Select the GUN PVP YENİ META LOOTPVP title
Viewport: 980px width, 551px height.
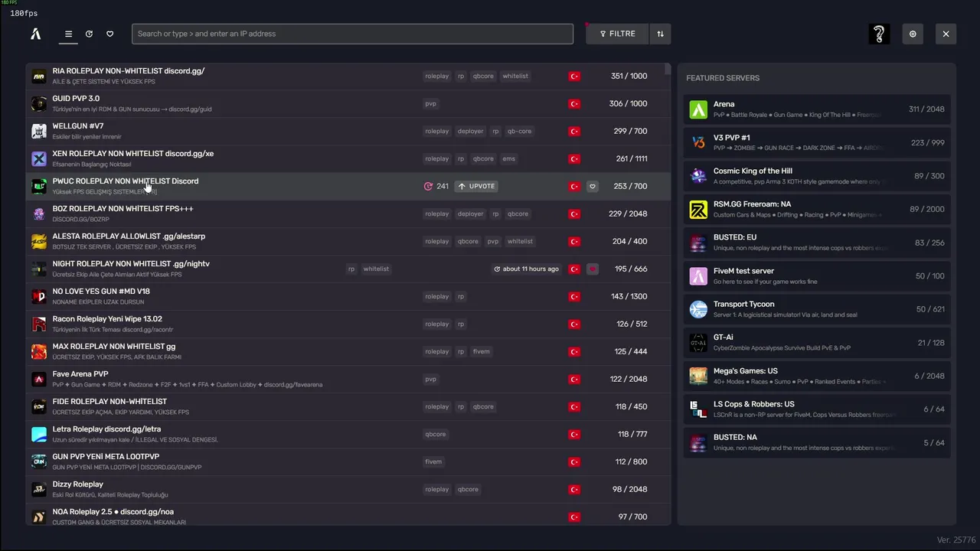(x=106, y=457)
